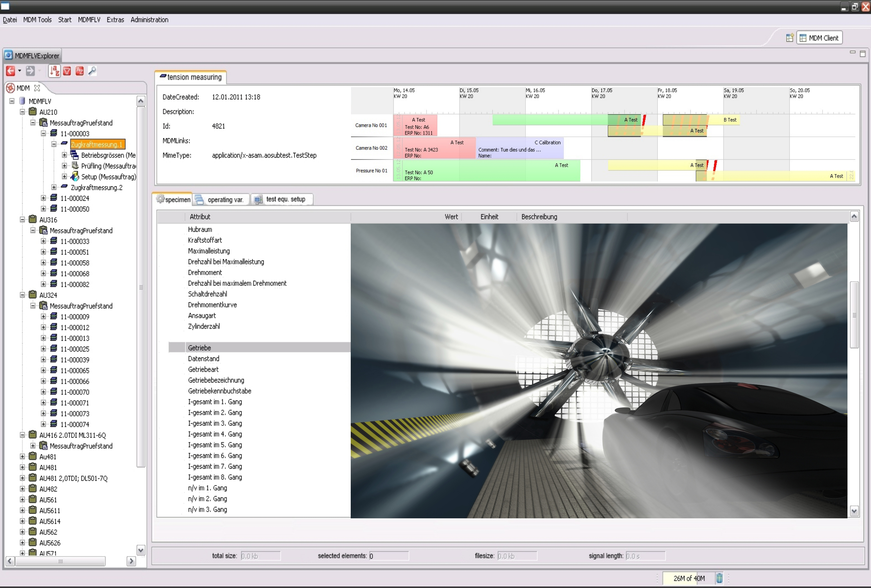This screenshot has height=588, width=871.
Task: Click the signal length field
Action: [x=645, y=556]
